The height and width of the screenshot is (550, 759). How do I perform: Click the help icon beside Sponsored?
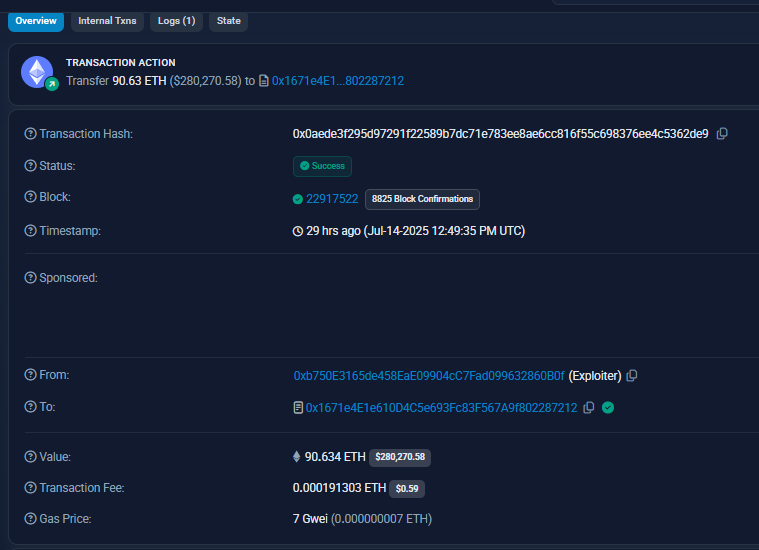pos(30,277)
